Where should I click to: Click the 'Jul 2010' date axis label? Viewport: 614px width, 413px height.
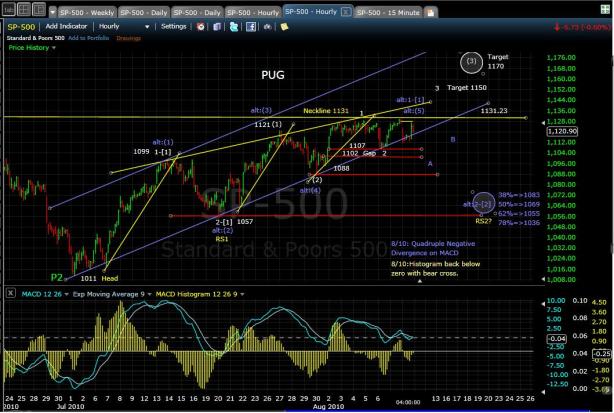coord(70,406)
